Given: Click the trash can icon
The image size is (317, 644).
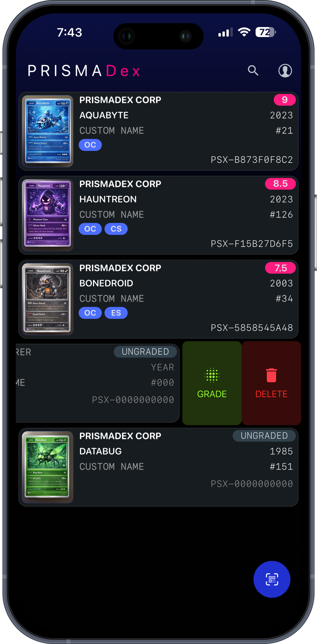Looking at the screenshot, I should (x=271, y=375).
